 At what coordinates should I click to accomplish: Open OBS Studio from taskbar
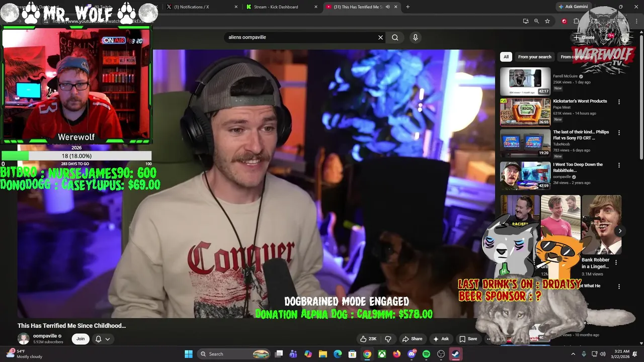[441, 354]
